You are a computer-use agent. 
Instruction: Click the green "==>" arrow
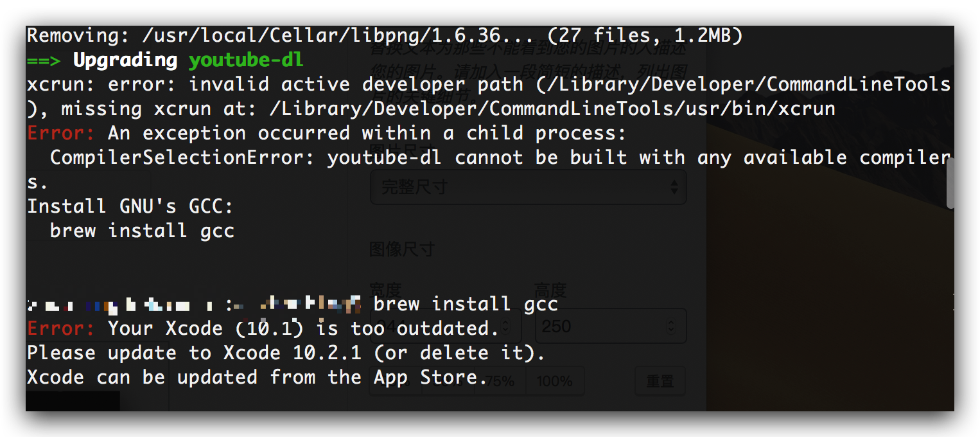click(44, 60)
